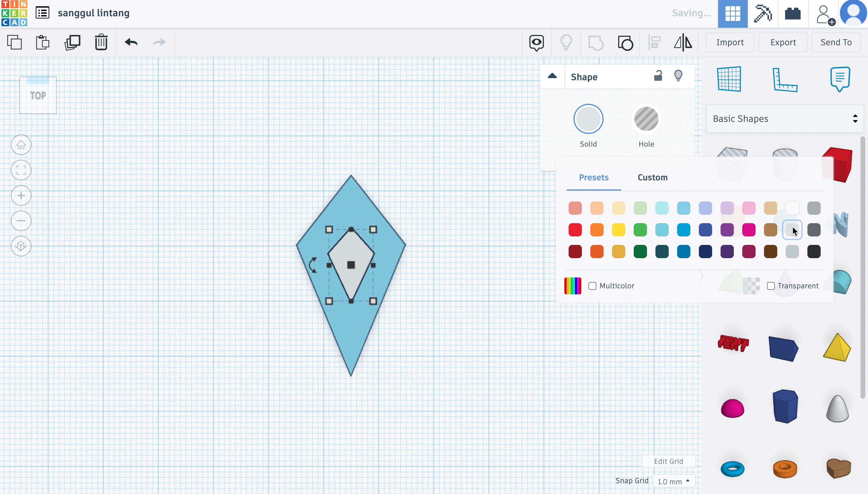The image size is (868, 494).
Task: Select the Notes tool
Action: [x=840, y=79]
